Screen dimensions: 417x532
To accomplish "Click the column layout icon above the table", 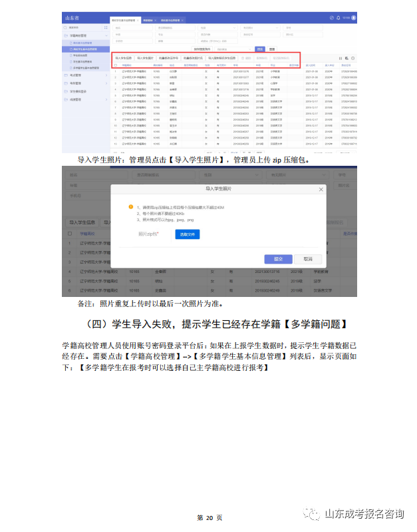I will [x=341, y=59].
